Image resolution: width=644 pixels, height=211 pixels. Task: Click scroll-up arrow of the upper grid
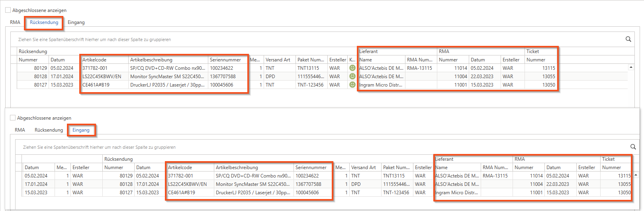click(x=631, y=67)
